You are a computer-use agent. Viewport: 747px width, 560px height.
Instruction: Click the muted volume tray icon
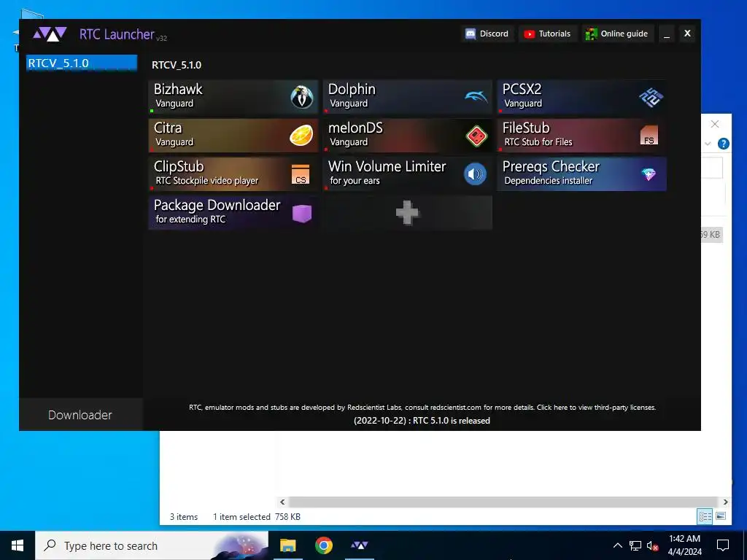coord(653,545)
